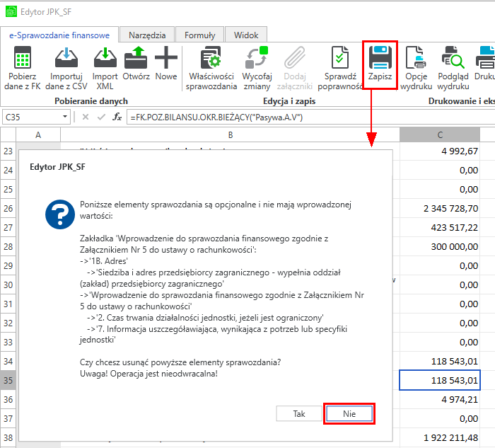Image resolution: width=495 pixels, height=448 pixels.
Task: Click Importuj dane z CSV icon
Action: 65,59
